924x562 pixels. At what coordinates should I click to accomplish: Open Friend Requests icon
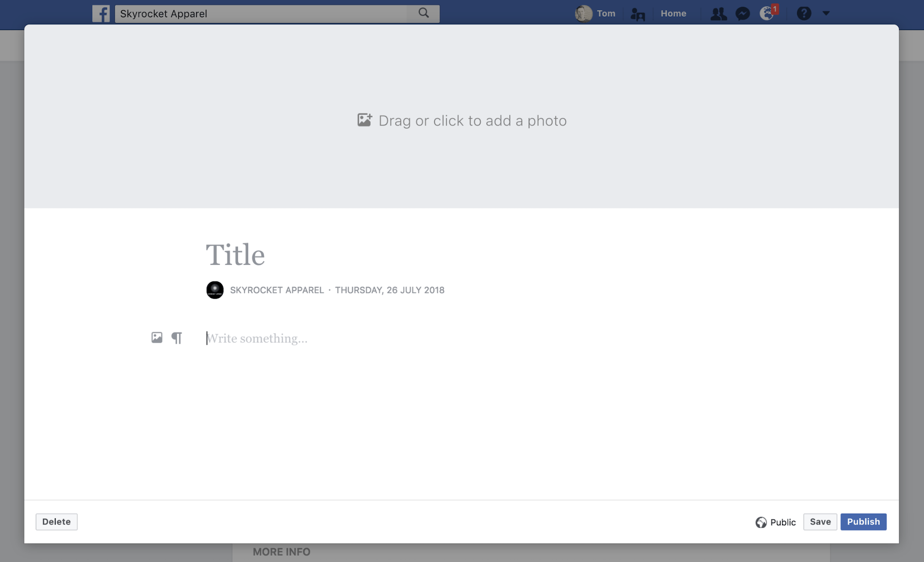click(x=718, y=14)
